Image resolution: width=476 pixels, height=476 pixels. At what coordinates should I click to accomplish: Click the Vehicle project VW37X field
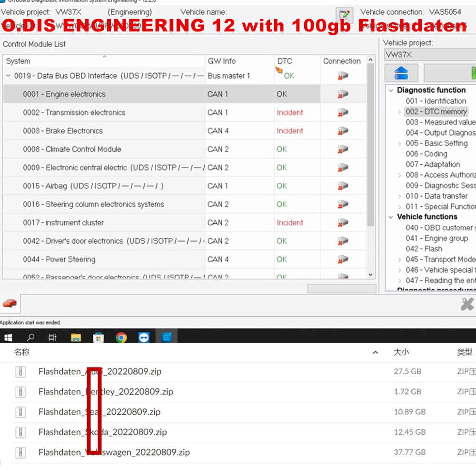pyautogui.click(x=430, y=55)
